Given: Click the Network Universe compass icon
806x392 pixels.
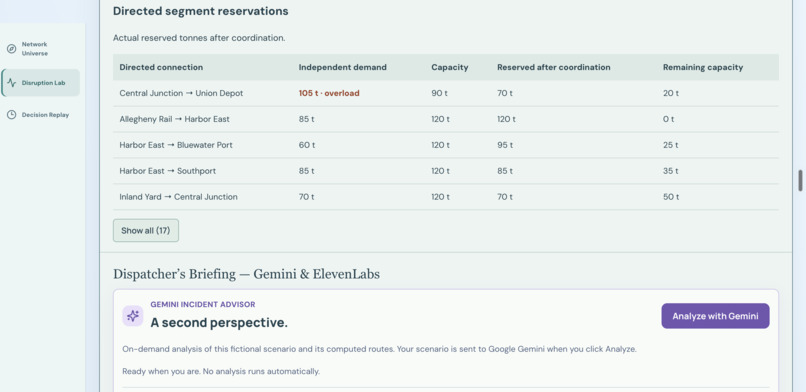Looking at the screenshot, I should pos(11,49).
